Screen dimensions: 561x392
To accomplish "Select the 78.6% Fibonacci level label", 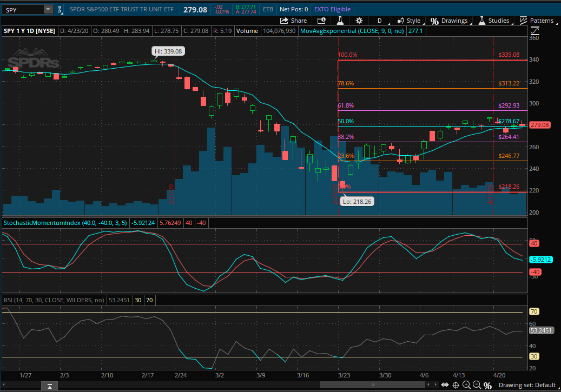I will [x=346, y=83].
